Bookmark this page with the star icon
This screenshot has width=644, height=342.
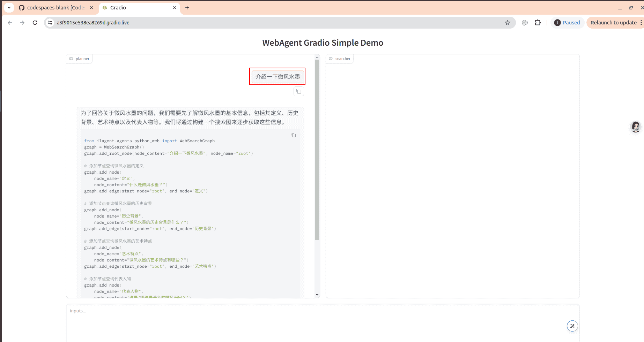[x=508, y=23]
